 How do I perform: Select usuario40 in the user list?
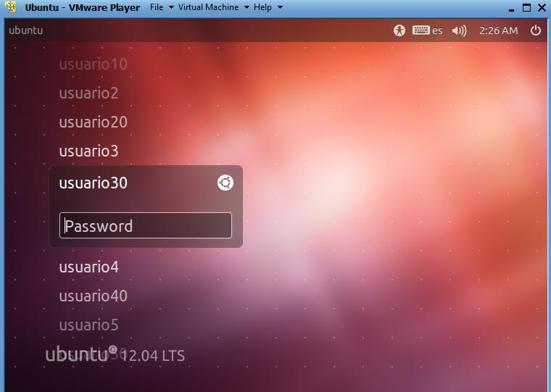coord(93,296)
